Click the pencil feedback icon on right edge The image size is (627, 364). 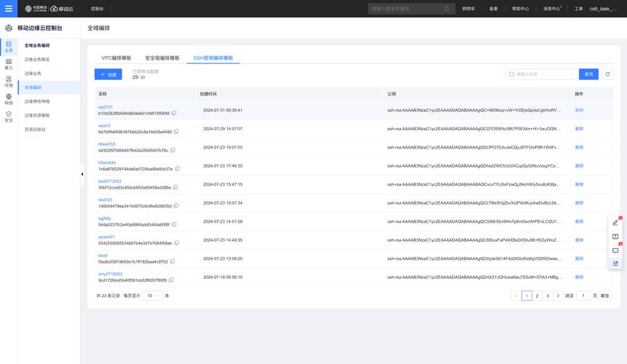point(615,223)
